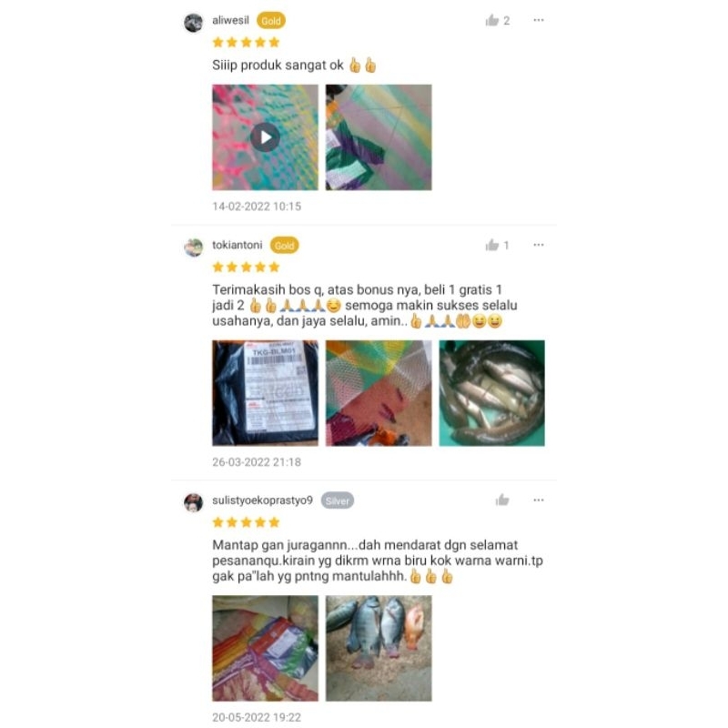This screenshot has height=728, width=728.
Task: Like sulistyoekoprastyo9's review with thumbs-up
Action: click(x=502, y=500)
